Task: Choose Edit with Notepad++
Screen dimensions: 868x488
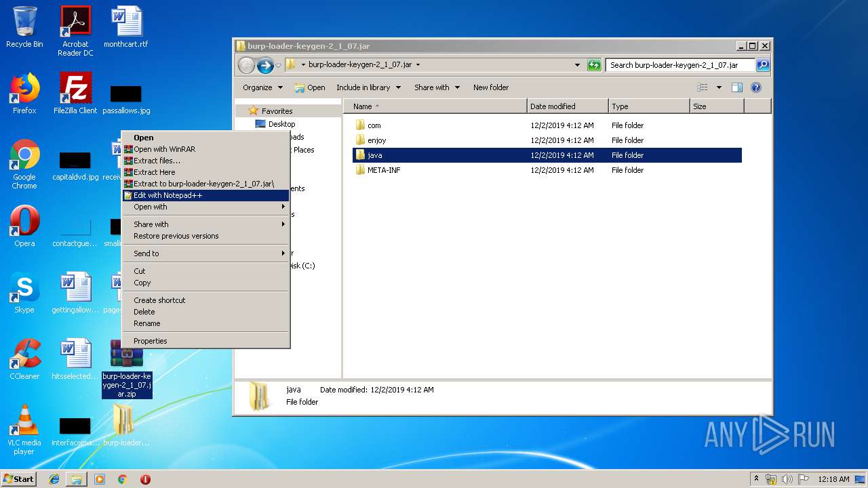Action: tap(206, 195)
